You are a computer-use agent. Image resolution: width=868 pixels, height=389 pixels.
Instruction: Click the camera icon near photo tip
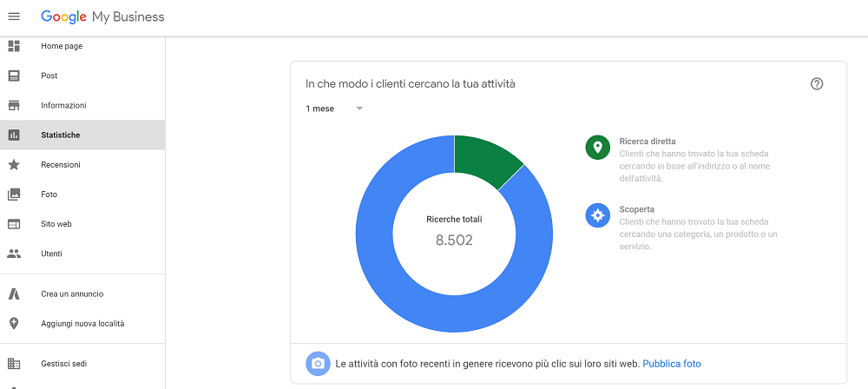tap(318, 364)
